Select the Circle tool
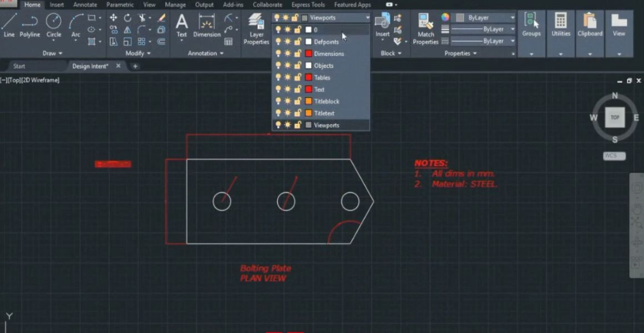Viewport: 644px width, 333px height. [x=54, y=24]
